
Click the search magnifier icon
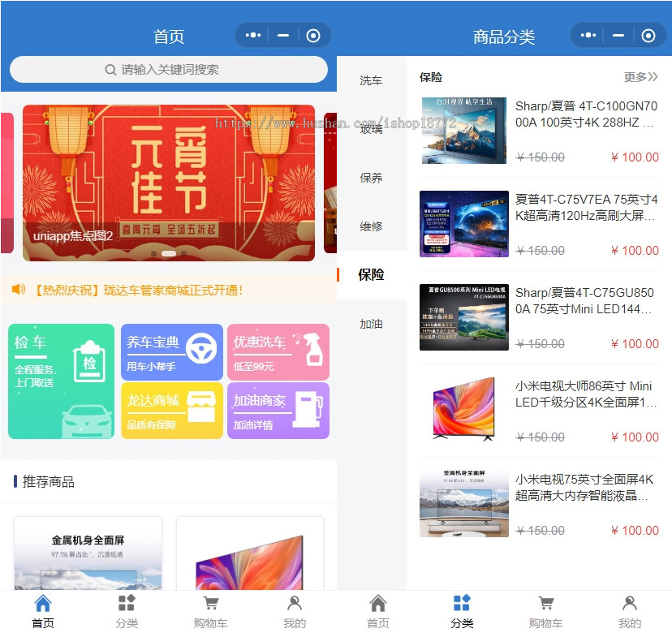(110, 70)
